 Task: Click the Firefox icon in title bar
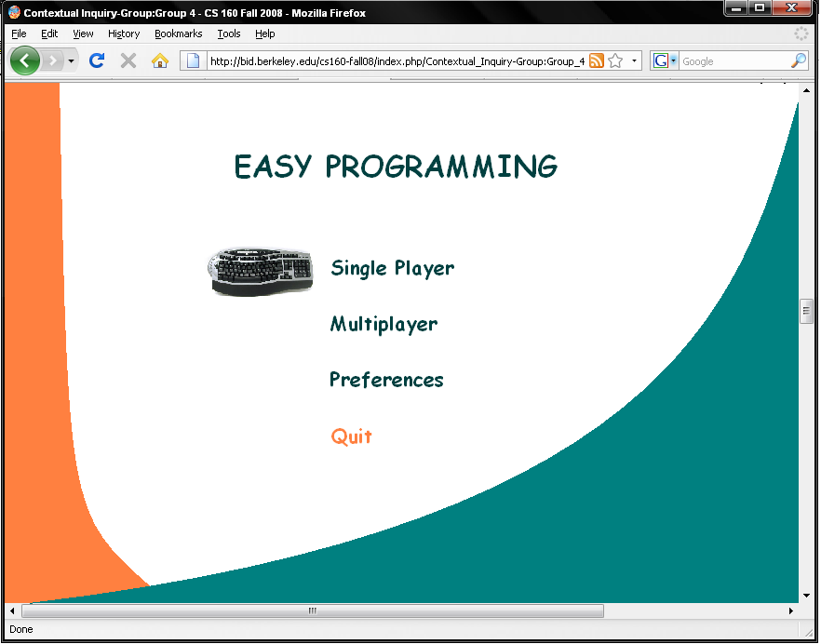click(14, 12)
